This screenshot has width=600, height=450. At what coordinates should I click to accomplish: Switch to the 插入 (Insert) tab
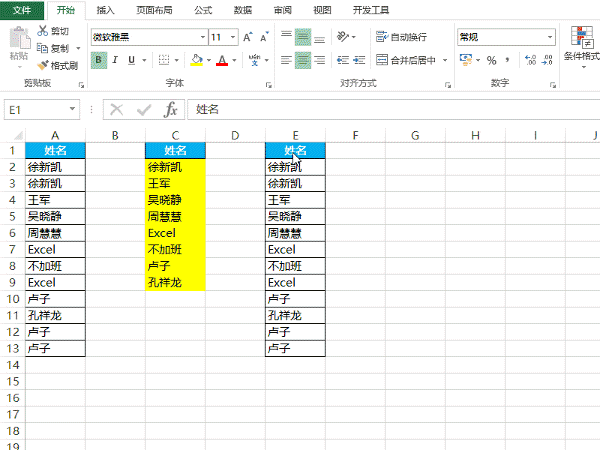(x=105, y=10)
